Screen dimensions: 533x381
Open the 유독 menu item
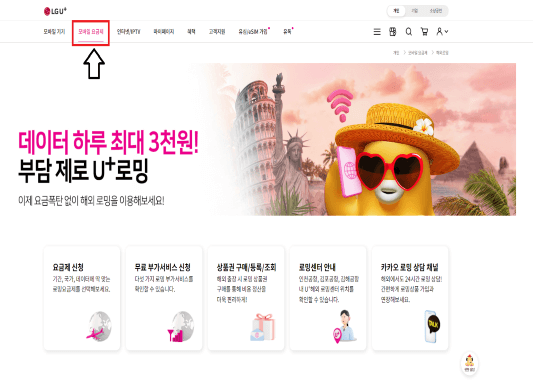coord(288,32)
